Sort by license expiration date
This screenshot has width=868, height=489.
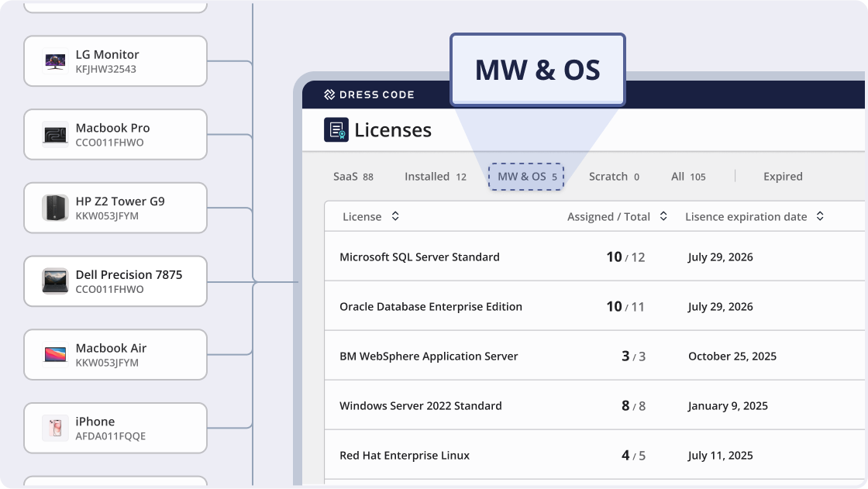[x=820, y=216]
